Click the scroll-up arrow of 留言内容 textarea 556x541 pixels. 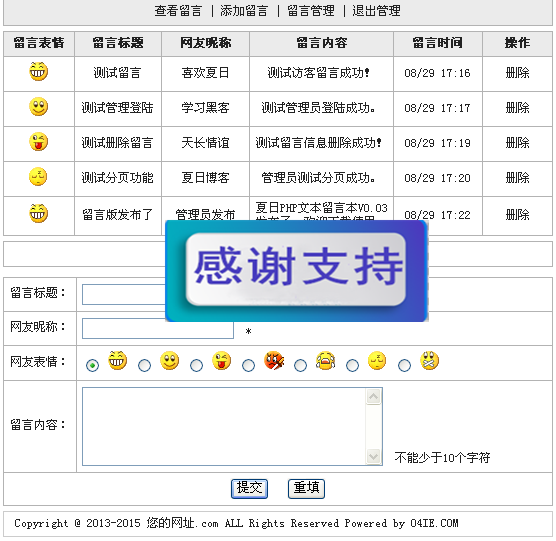click(373, 396)
